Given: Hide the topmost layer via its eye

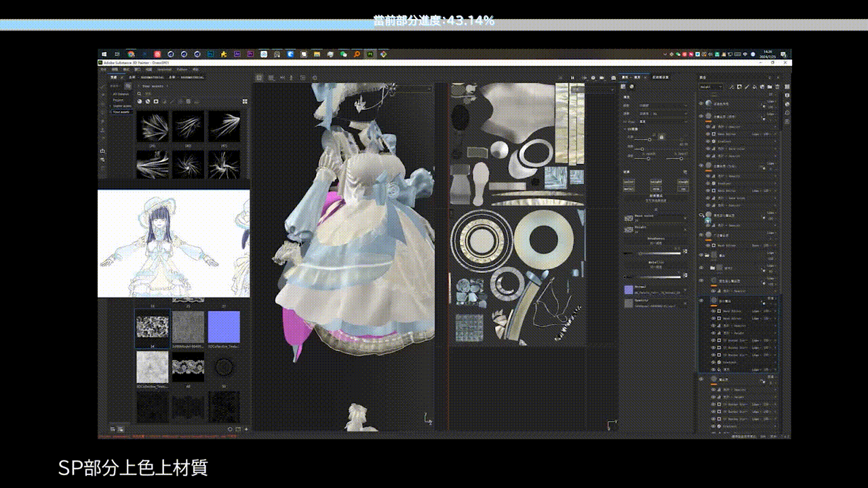Looking at the screenshot, I should click(701, 103).
